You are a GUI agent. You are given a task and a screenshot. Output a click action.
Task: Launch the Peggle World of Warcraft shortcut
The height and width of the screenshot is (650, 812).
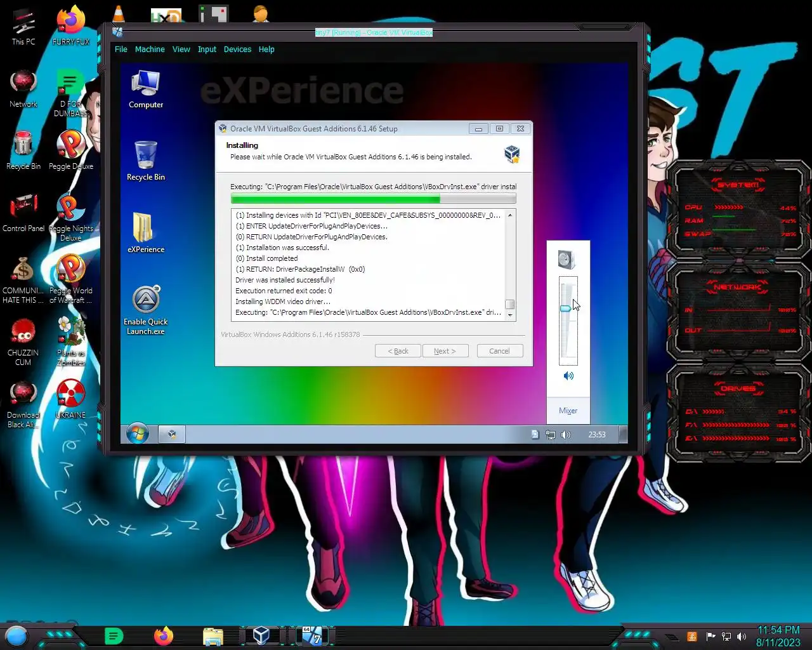(71, 279)
